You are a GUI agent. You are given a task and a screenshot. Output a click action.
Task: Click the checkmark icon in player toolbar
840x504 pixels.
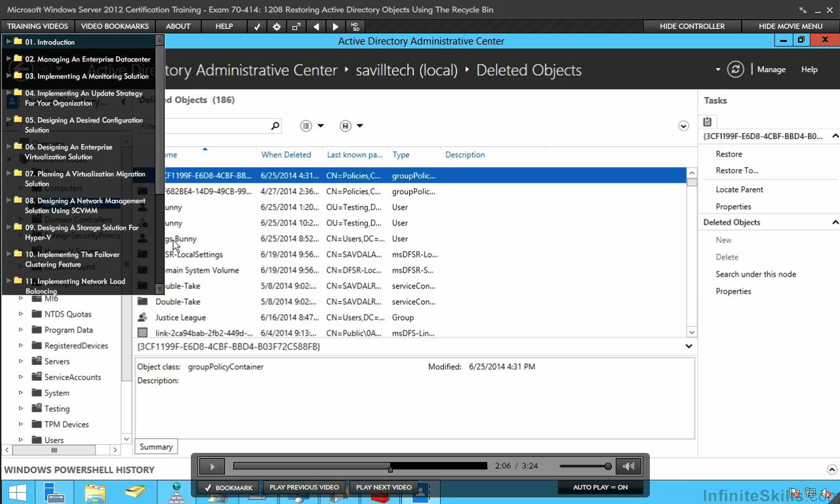coord(257,26)
